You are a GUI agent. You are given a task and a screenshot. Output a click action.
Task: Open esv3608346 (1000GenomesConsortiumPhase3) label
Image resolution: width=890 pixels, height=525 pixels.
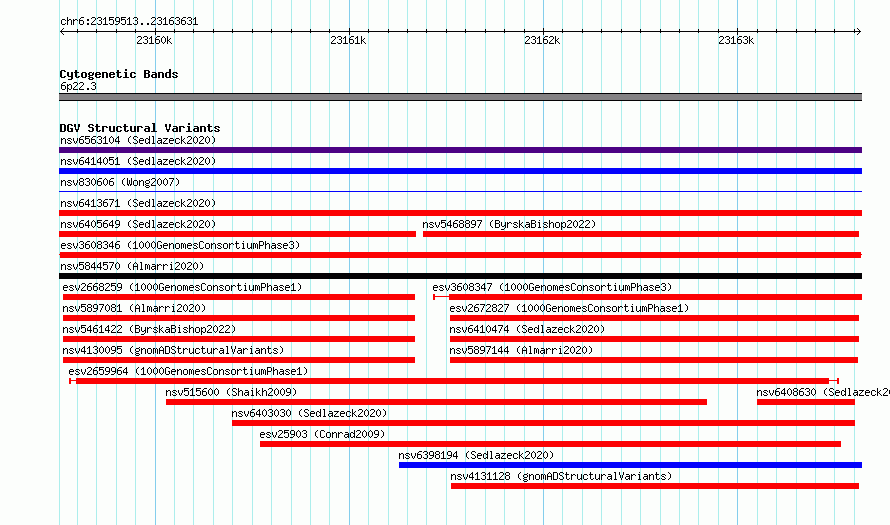[x=180, y=245]
